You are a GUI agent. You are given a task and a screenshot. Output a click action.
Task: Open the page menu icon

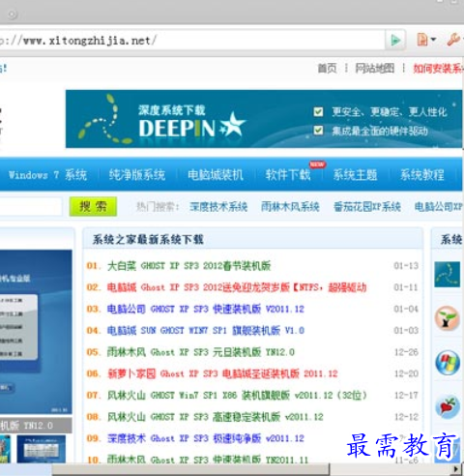pyautogui.click(x=422, y=40)
